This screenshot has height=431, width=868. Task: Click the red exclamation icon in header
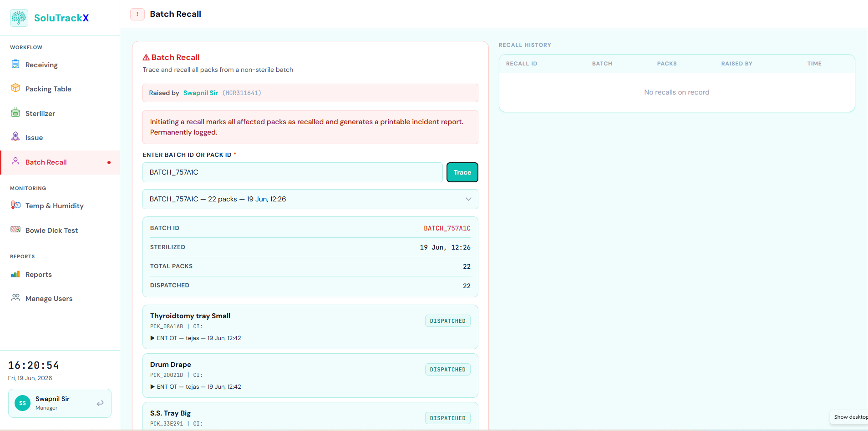(x=137, y=14)
